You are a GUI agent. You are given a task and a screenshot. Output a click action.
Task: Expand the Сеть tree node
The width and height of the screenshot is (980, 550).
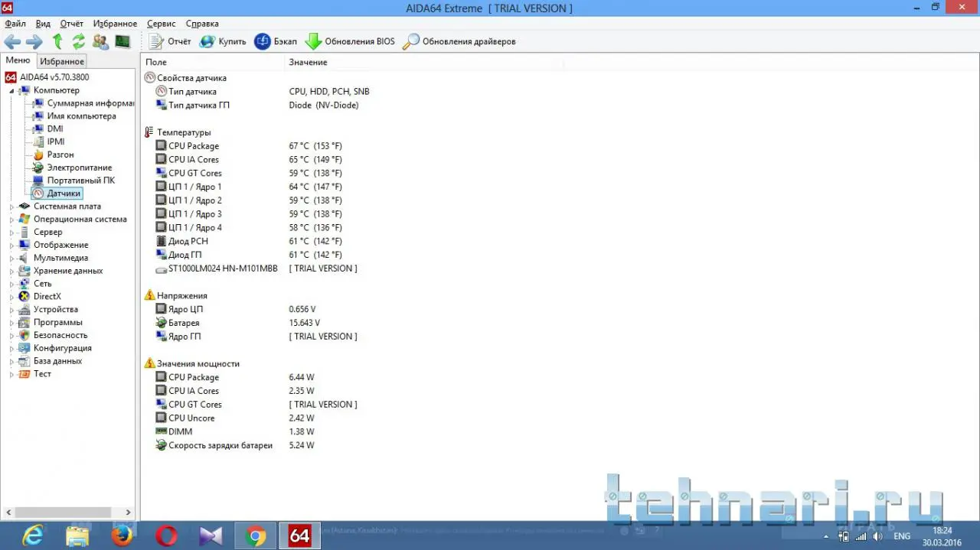pyautogui.click(x=11, y=284)
